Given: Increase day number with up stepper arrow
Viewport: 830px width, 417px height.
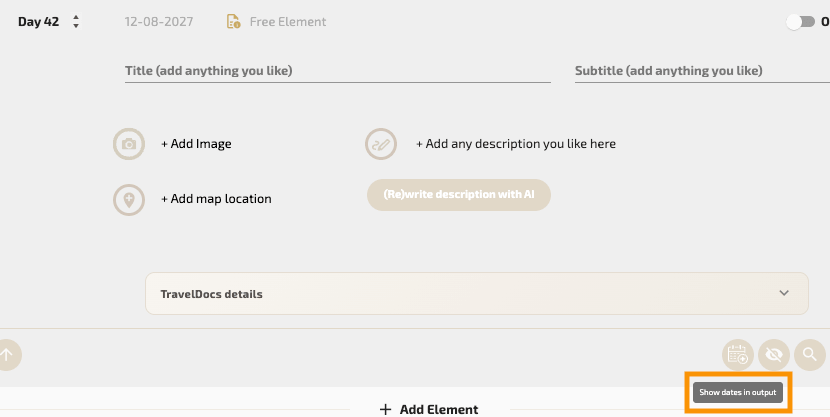Looking at the screenshot, I should pyautogui.click(x=76, y=17).
